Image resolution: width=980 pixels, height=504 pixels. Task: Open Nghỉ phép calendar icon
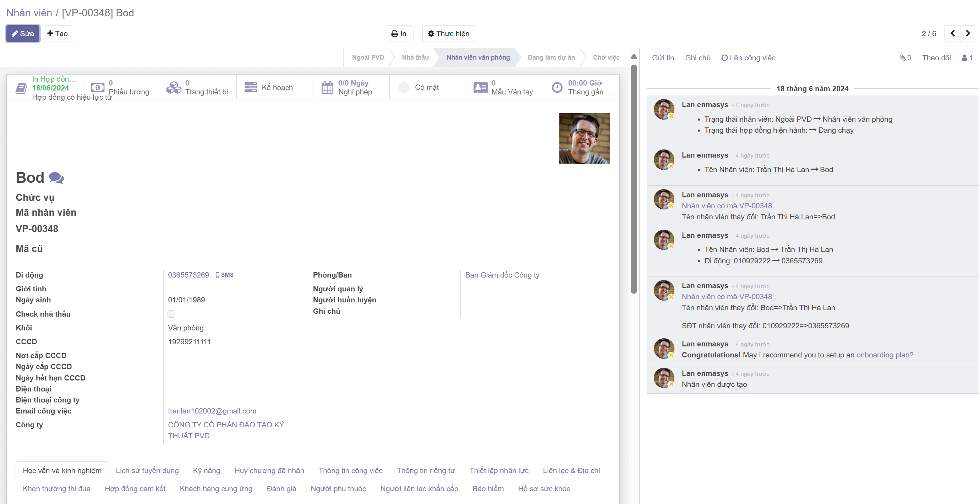click(x=327, y=87)
